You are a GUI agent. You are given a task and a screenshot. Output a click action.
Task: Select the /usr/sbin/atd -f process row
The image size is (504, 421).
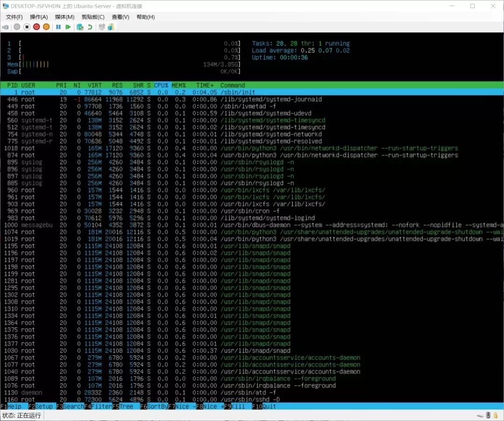click(252, 393)
